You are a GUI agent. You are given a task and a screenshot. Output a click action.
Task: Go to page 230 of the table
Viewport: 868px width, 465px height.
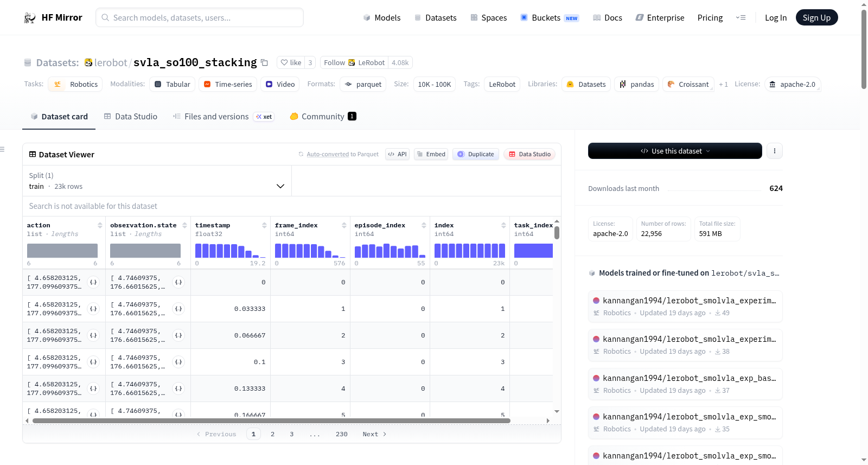coord(342,434)
